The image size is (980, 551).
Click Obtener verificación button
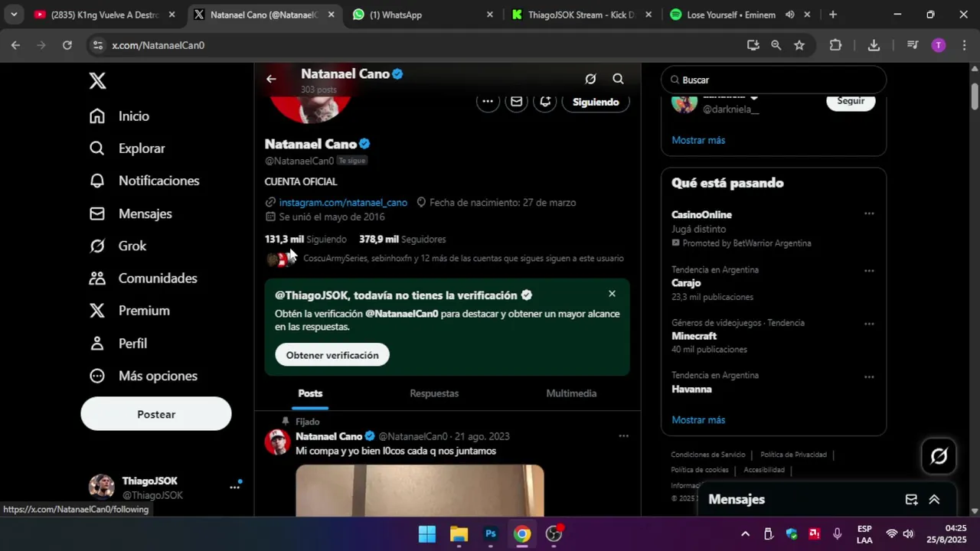click(x=332, y=355)
